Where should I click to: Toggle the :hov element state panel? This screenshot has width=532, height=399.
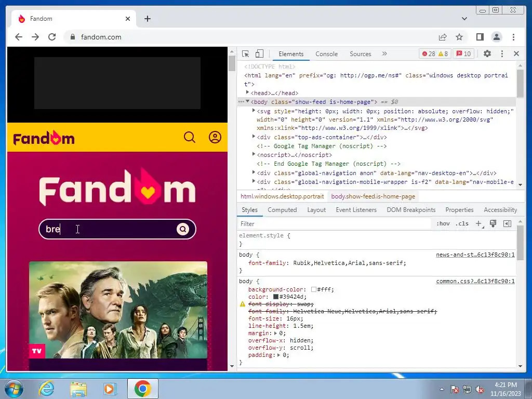[443, 223]
